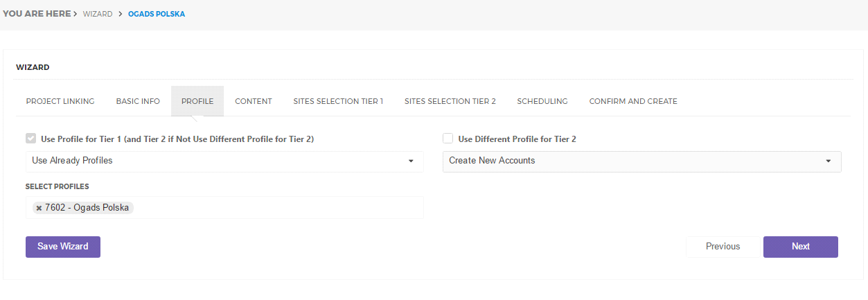Viewport: 868px width, 300px height.
Task: Open the Use Already Profiles dropdown
Action: coord(224,161)
